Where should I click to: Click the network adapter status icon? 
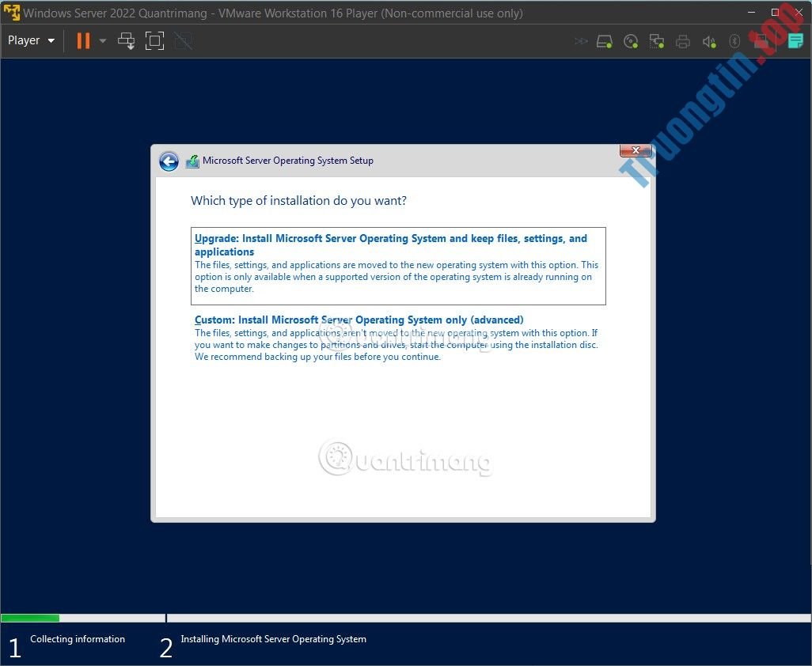pos(657,41)
